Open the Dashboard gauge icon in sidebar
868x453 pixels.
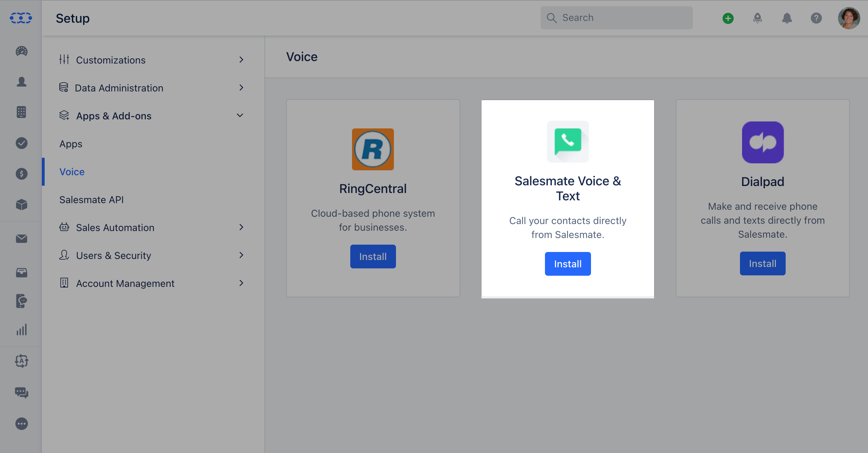point(22,51)
